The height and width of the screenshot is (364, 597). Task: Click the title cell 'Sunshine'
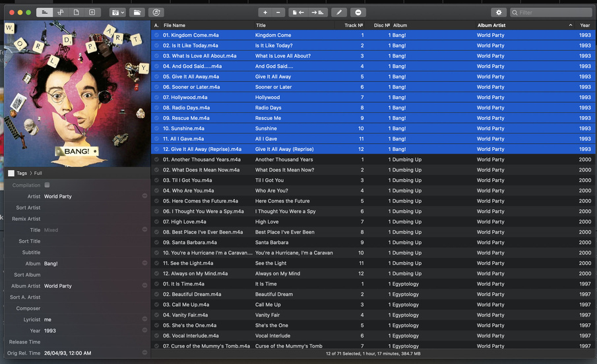pos(266,129)
